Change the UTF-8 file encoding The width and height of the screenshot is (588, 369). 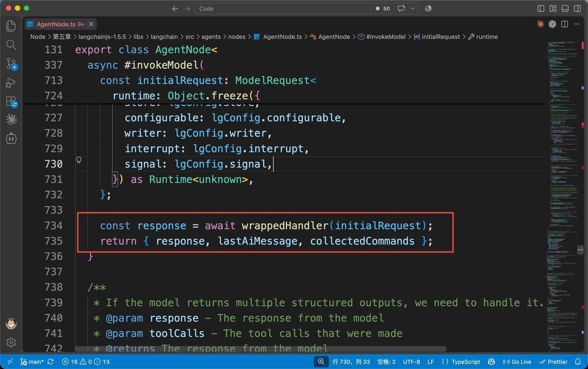click(411, 362)
